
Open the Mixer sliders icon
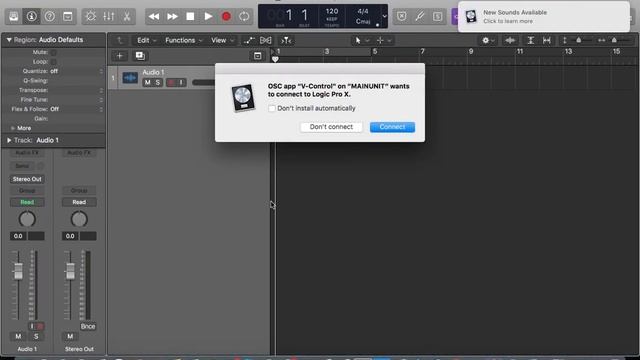point(109,16)
